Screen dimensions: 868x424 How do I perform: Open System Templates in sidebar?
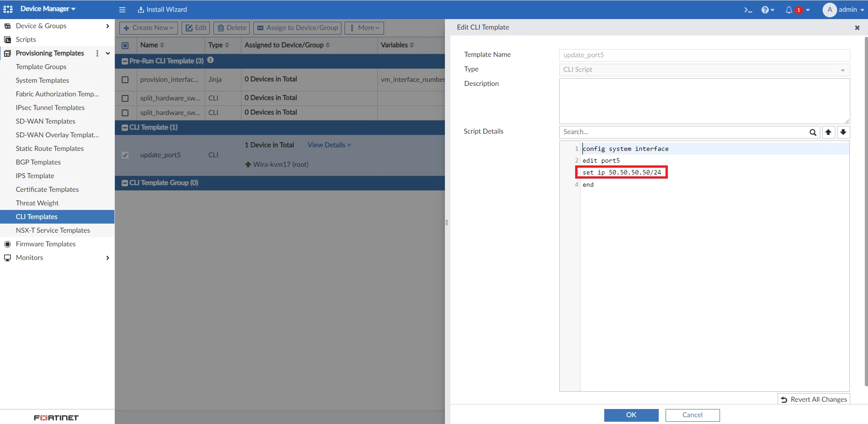pos(42,80)
